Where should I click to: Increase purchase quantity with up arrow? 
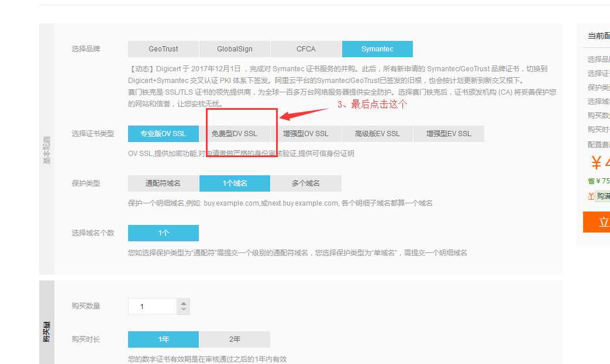[184, 303]
